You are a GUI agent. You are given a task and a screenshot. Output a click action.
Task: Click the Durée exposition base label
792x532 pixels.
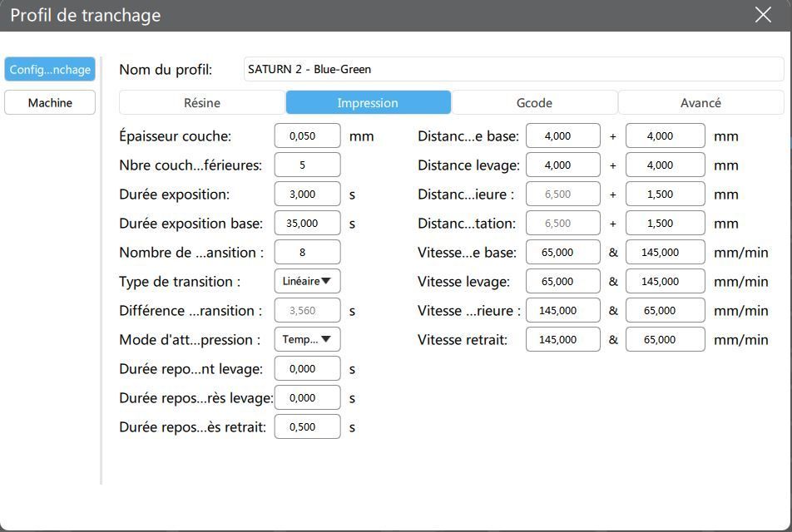[191, 224]
